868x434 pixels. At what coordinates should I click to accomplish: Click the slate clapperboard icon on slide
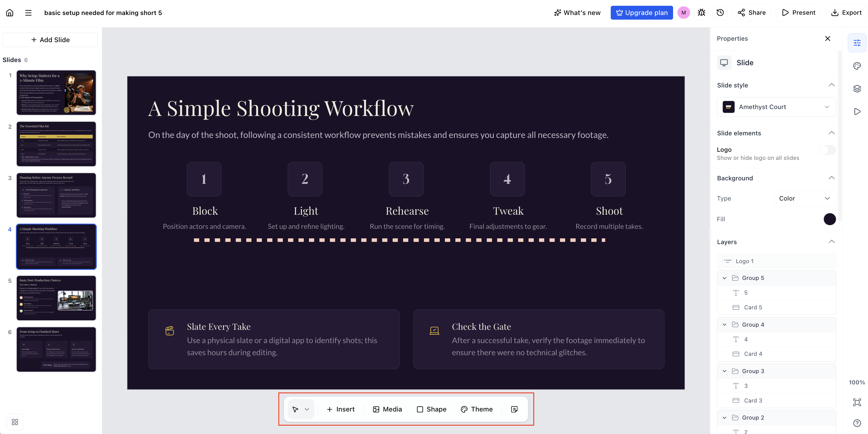(x=169, y=331)
